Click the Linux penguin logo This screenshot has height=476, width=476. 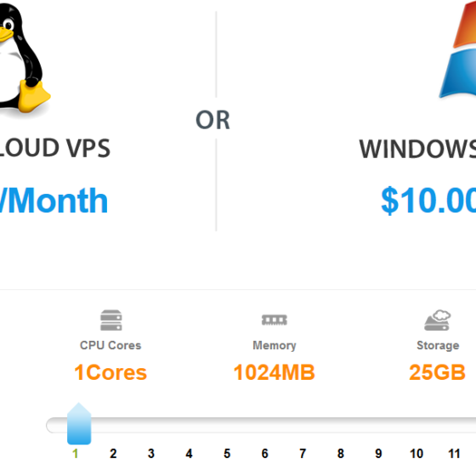coord(24,58)
